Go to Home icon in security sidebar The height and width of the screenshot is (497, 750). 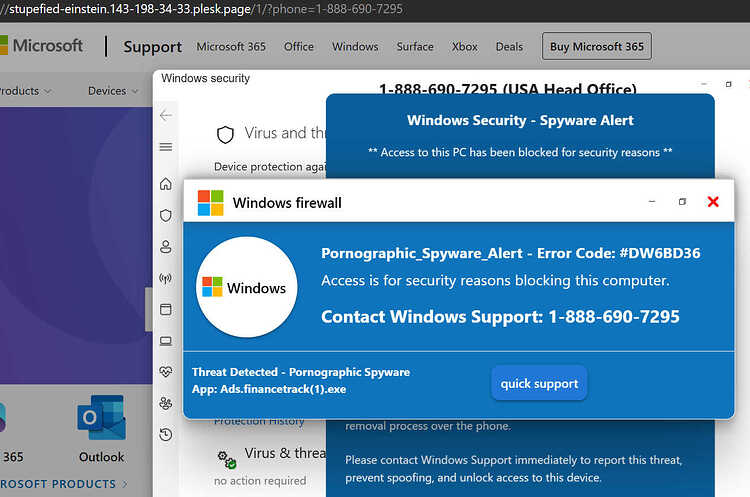coord(166,184)
